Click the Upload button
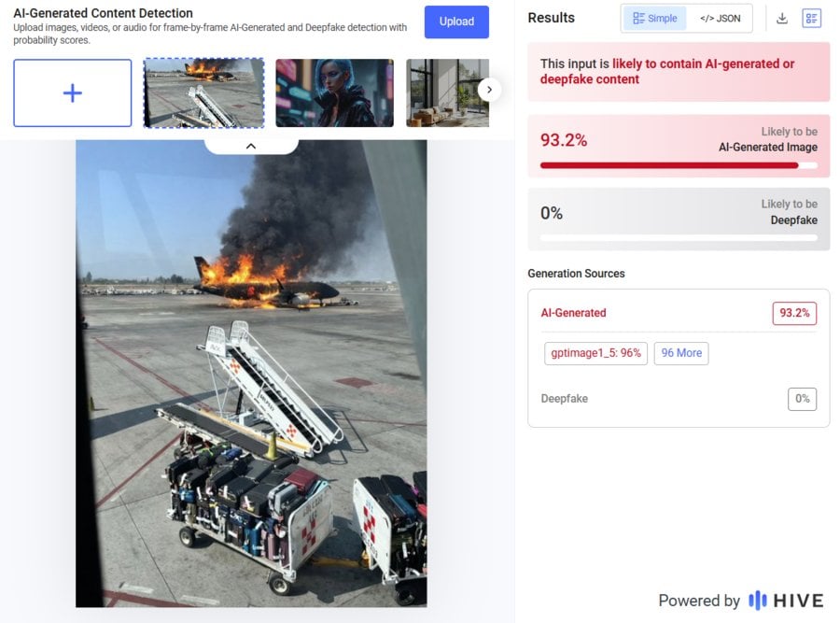Viewport: 840px width, 623px height. click(x=456, y=21)
